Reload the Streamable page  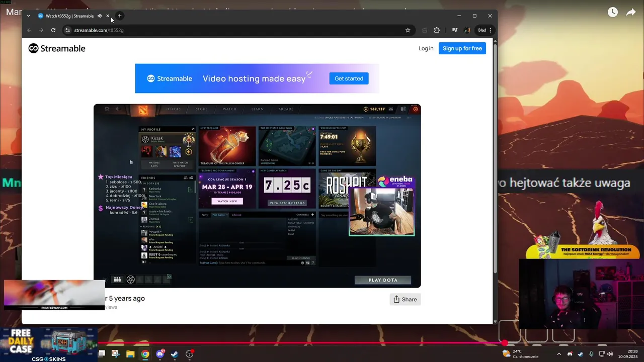(x=53, y=30)
